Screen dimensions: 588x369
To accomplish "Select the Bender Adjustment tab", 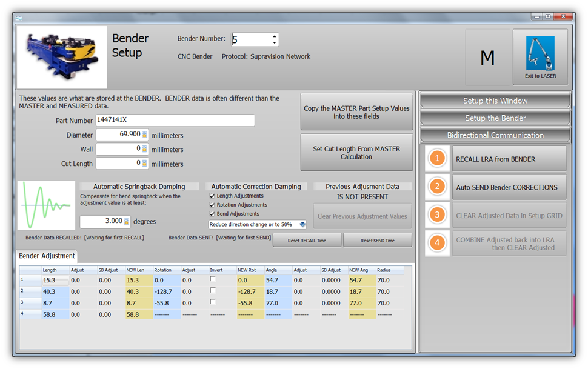I will click(x=47, y=256).
